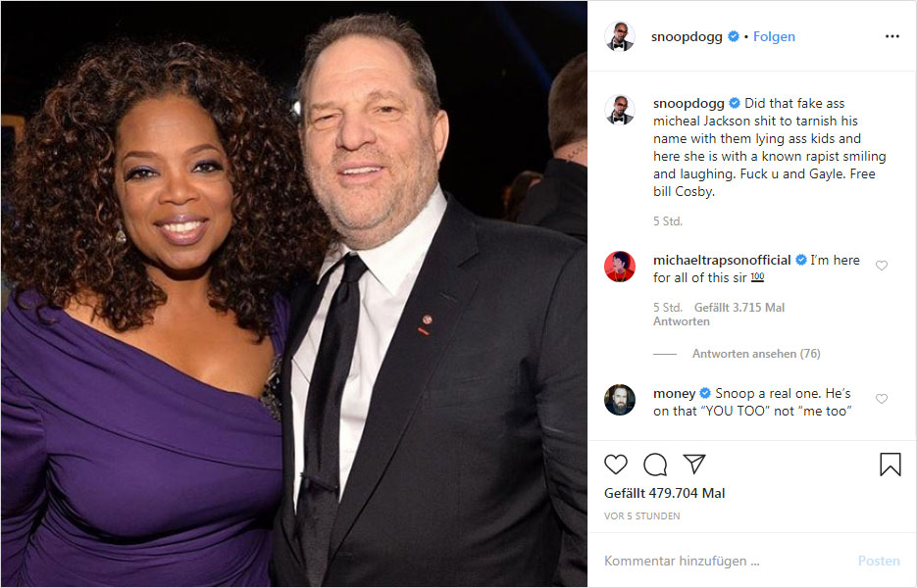Viewport: 917px width, 588px height.
Task: Open snoopdogg profile from header username
Action: tap(687, 36)
